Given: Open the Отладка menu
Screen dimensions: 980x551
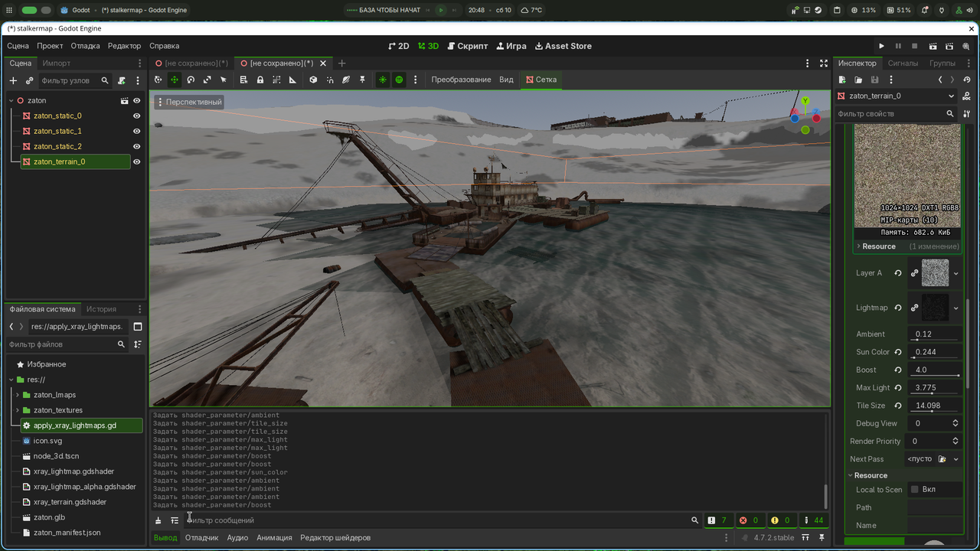Looking at the screenshot, I should 85,46.
